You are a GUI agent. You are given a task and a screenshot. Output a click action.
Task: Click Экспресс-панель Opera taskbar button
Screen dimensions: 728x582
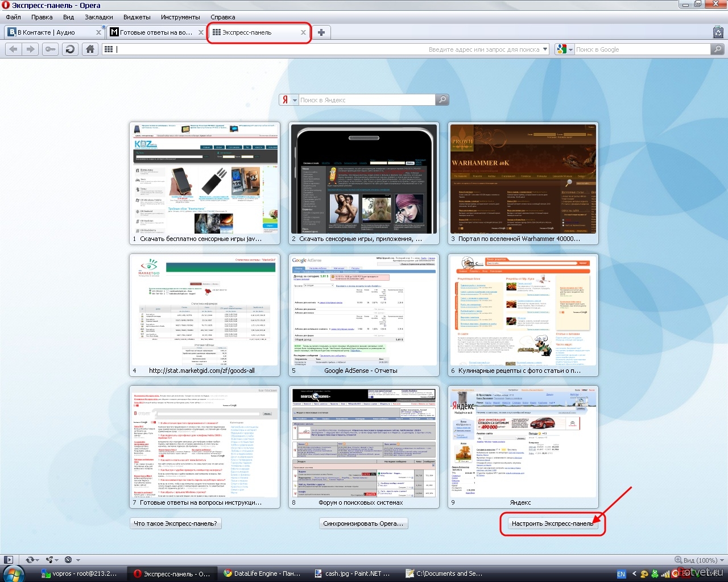[172, 574]
